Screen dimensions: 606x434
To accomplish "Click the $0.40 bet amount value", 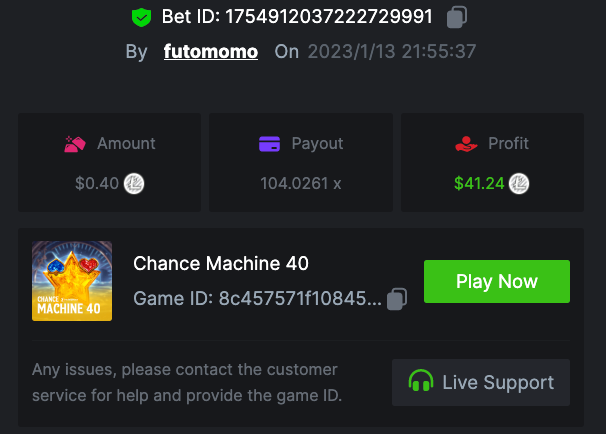I will pos(97,184).
